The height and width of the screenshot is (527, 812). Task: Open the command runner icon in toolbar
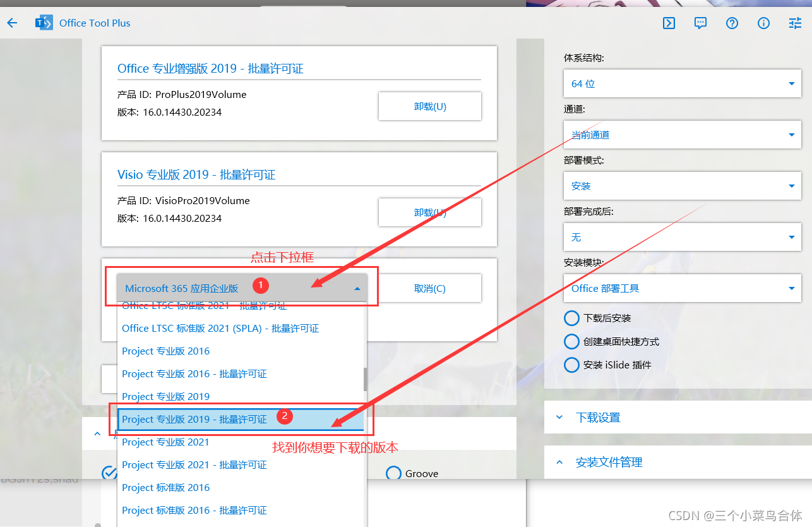point(669,23)
